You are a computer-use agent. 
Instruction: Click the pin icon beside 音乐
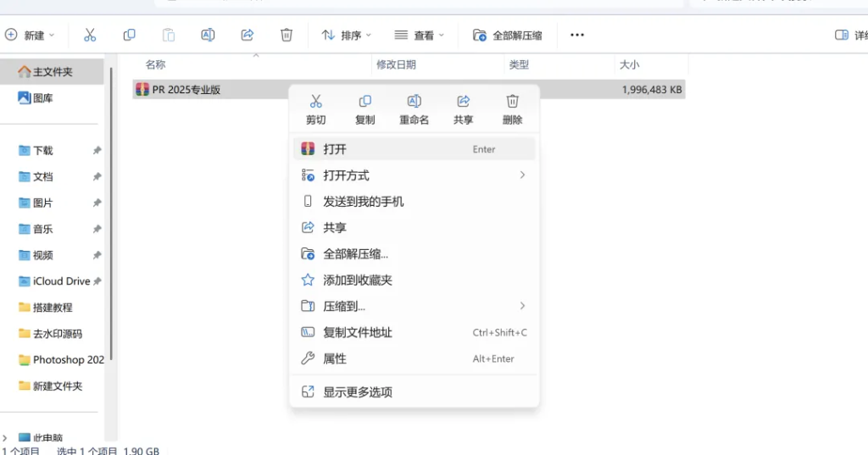[97, 229]
